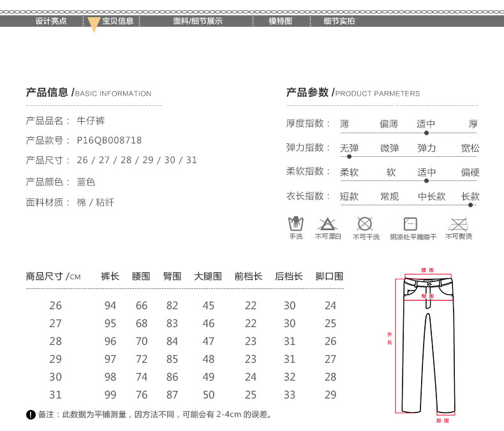The image size is (504, 431).
Task: Click the 脚围 label under the diagram
Action: click(x=443, y=420)
